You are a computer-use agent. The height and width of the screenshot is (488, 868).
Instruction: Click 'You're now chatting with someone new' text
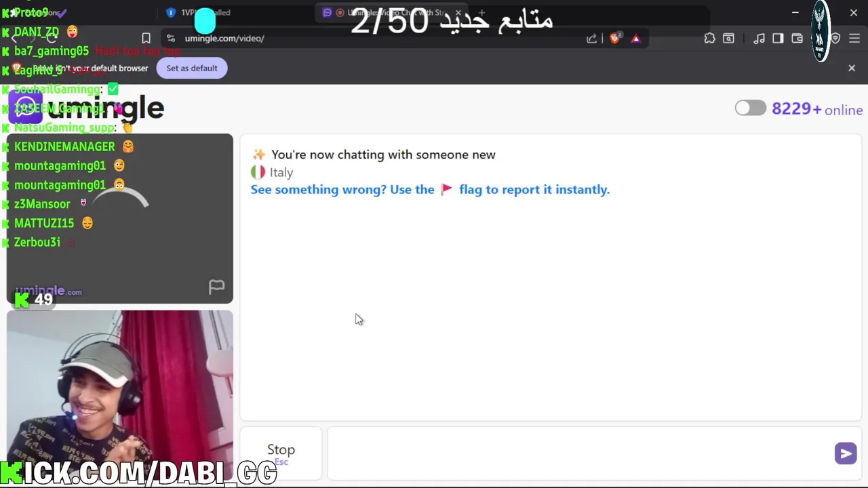coord(383,155)
